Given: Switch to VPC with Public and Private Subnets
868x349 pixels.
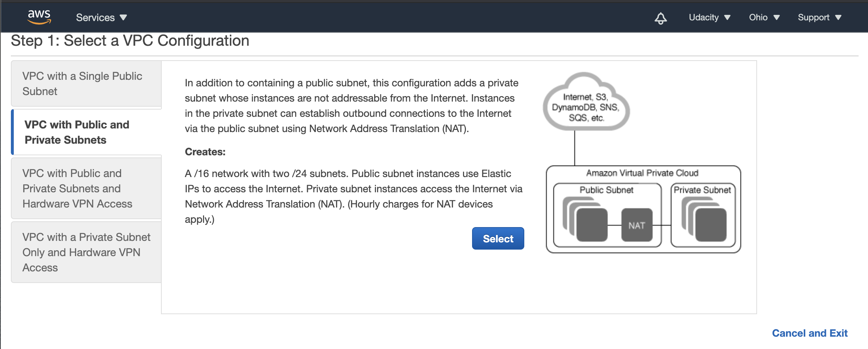Looking at the screenshot, I should point(86,132).
